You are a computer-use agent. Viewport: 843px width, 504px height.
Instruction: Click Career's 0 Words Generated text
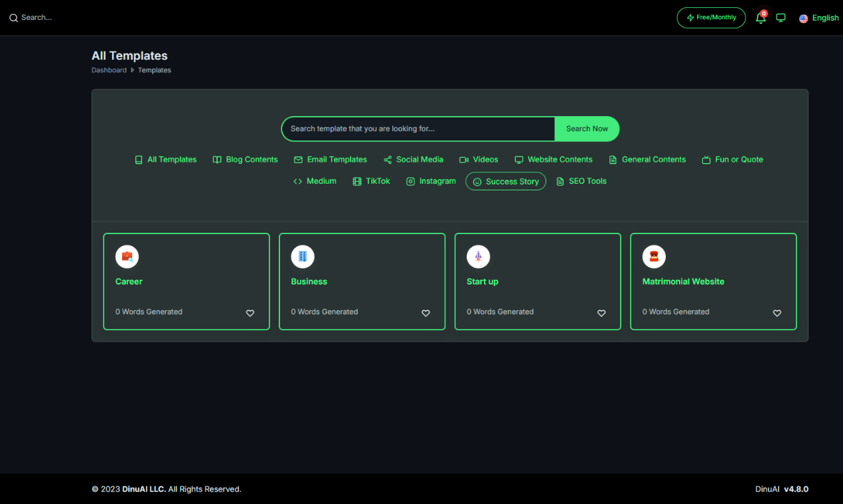[149, 312]
